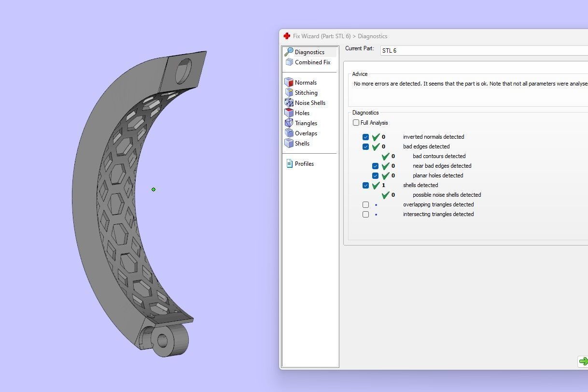
Task: Uncheck near bad edges detected checkbox
Action: pyautogui.click(x=375, y=166)
